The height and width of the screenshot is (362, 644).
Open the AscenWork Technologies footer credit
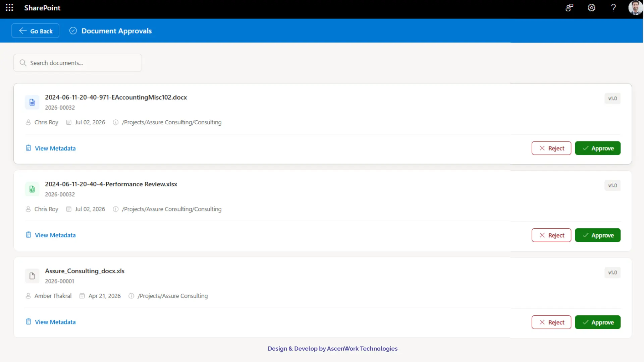point(333,349)
